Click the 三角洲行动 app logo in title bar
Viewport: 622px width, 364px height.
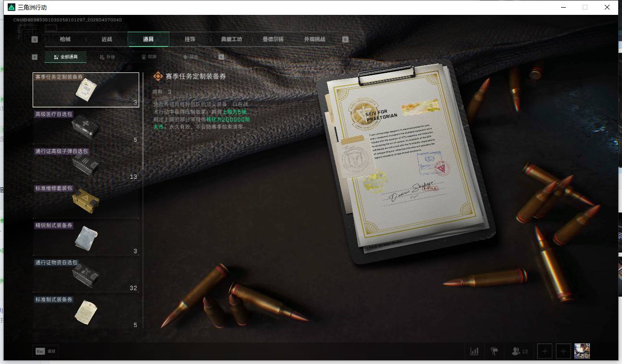pyautogui.click(x=11, y=7)
